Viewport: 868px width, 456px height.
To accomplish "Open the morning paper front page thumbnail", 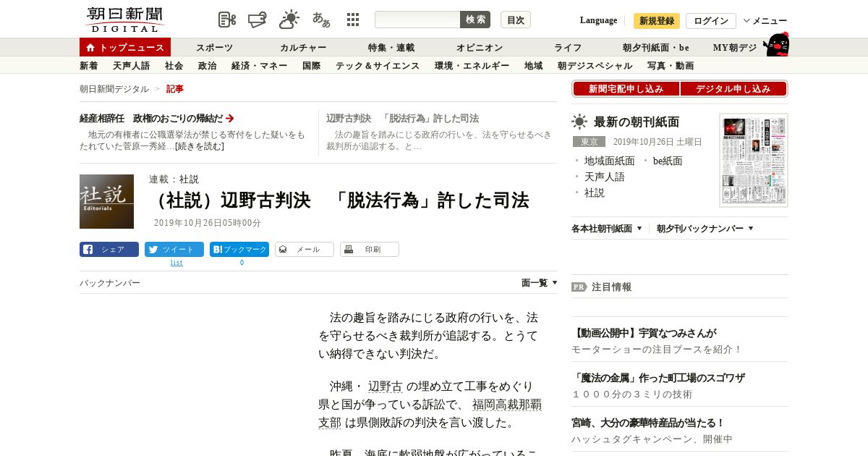I will pos(754,160).
